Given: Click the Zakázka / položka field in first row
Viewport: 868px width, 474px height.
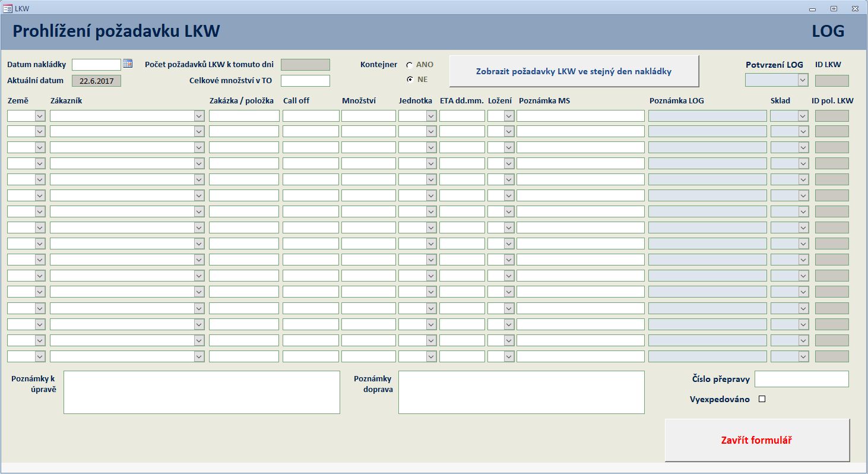Looking at the screenshot, I should pyautogui.click(x=244, y=116).
